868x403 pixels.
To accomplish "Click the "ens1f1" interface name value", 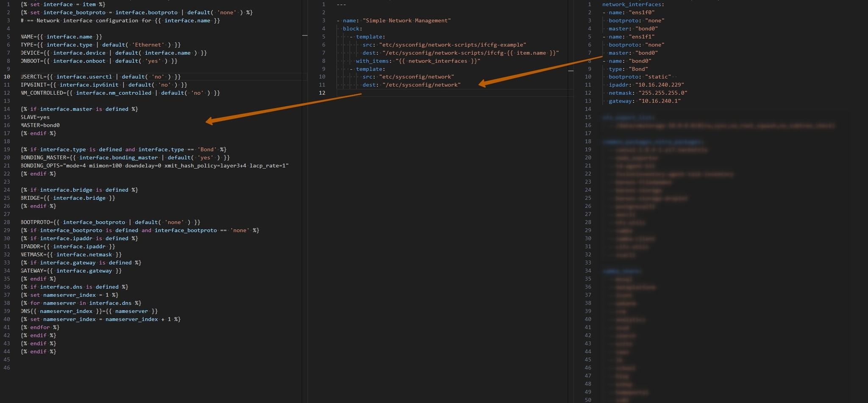I will 641,37.
